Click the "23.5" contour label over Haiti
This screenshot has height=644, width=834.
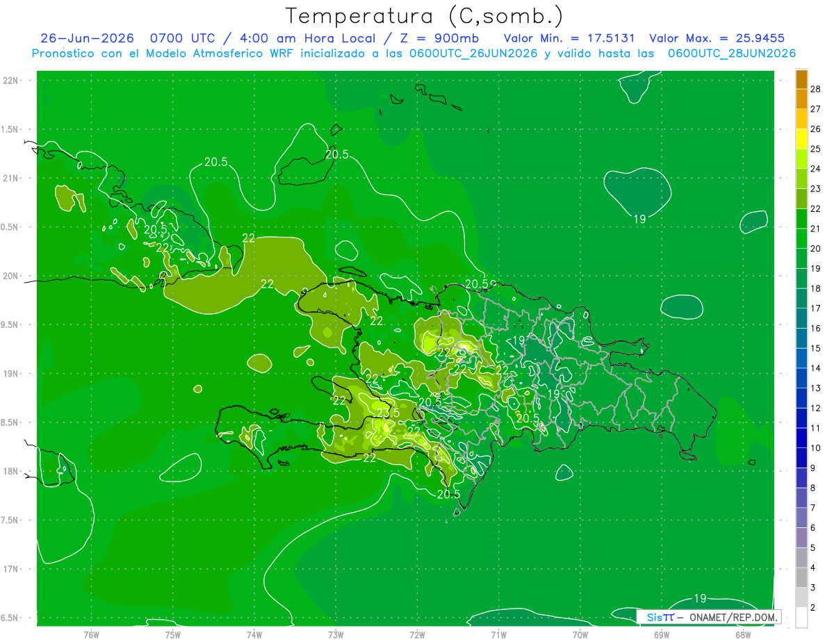[387, 413]
